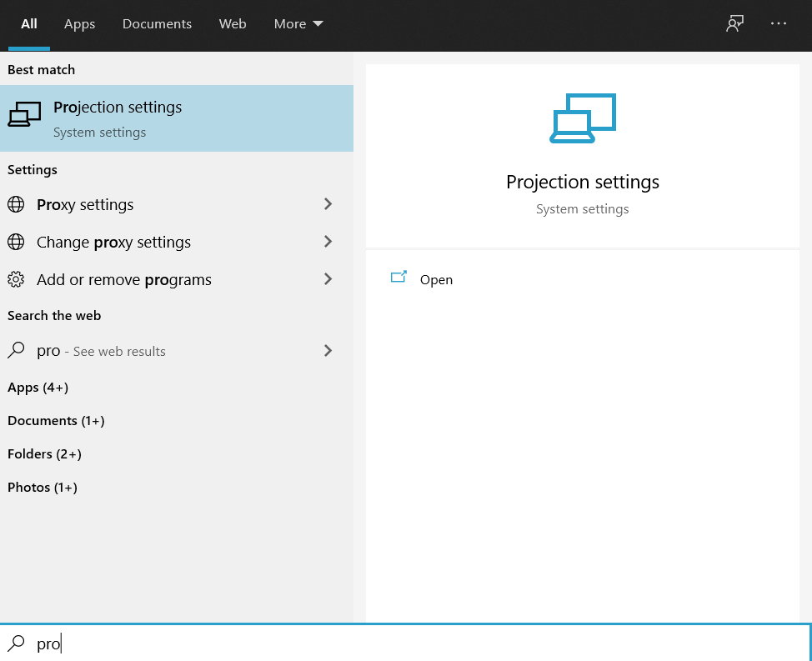Switch to the Apps tab
812x661 pixels.
tap(80, 24)
